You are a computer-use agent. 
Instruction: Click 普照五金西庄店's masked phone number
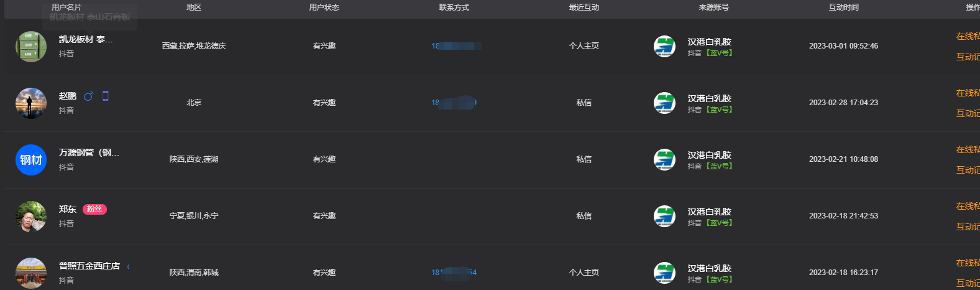(x=454, y=273)
